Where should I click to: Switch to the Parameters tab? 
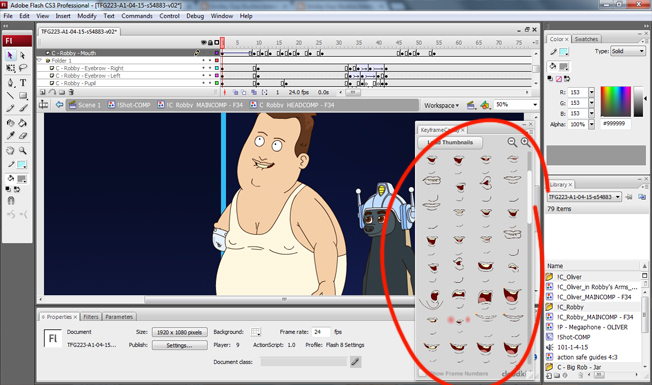(x=119, y=317)
